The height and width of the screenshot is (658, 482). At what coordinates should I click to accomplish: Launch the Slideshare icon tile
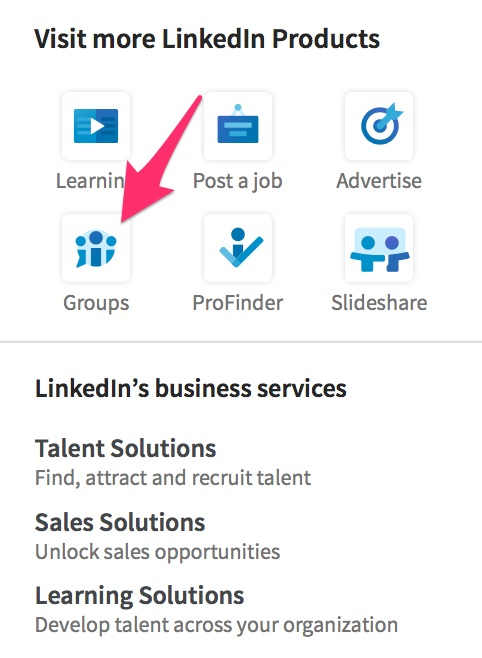(x=379, y=248)
